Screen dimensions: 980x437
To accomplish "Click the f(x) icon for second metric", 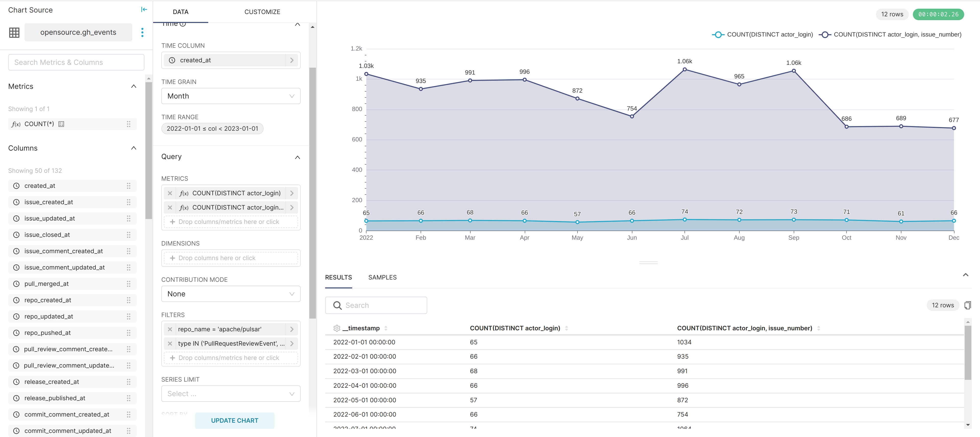I will coord(184,207).
